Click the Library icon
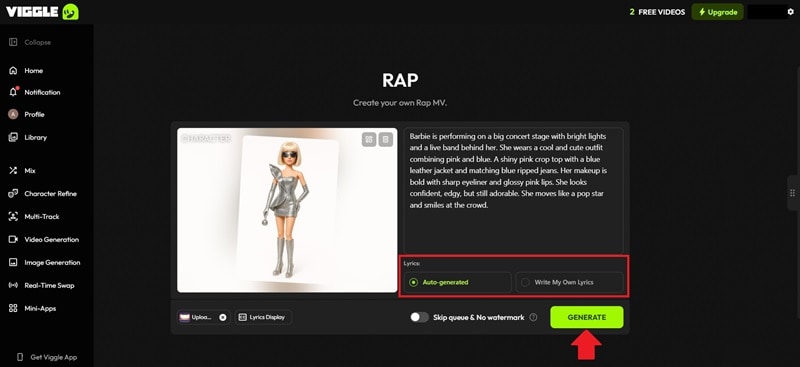The image size is (800, 367). tap(13, 137)
